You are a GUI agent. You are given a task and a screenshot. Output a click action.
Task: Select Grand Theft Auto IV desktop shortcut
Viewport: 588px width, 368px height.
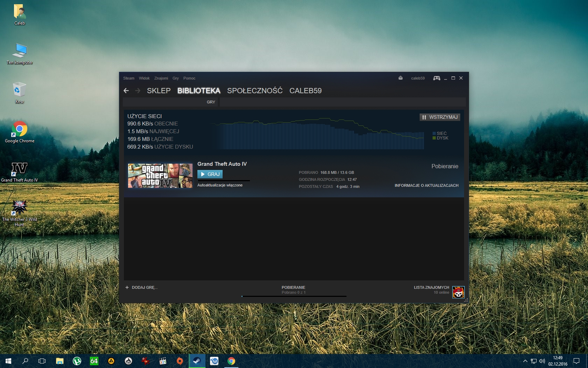20,171
